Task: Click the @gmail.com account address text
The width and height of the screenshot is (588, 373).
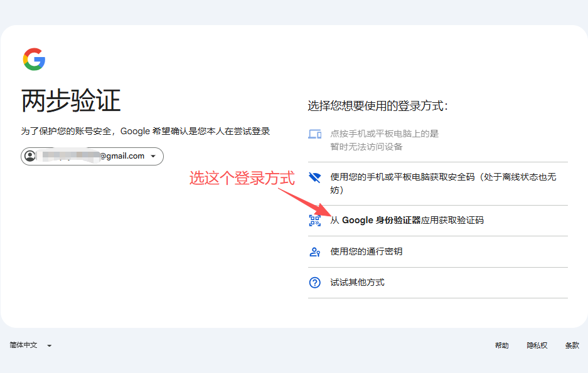Action: point(122,156)
